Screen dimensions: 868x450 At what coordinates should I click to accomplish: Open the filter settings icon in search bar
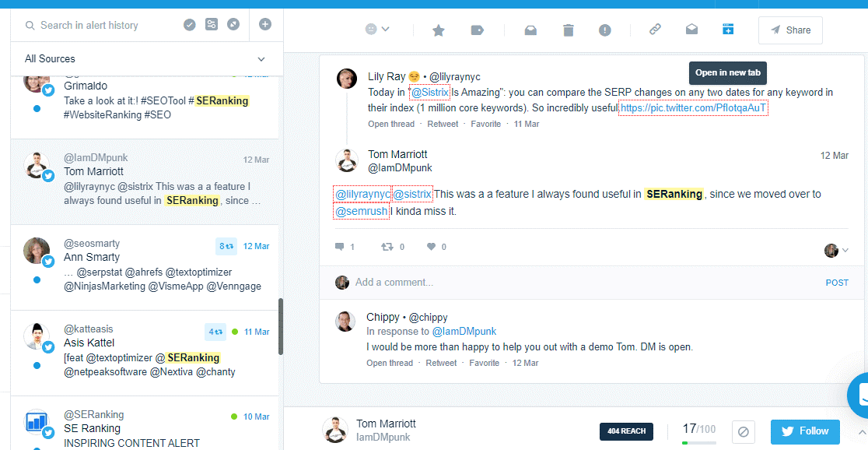tap(212, 25)
